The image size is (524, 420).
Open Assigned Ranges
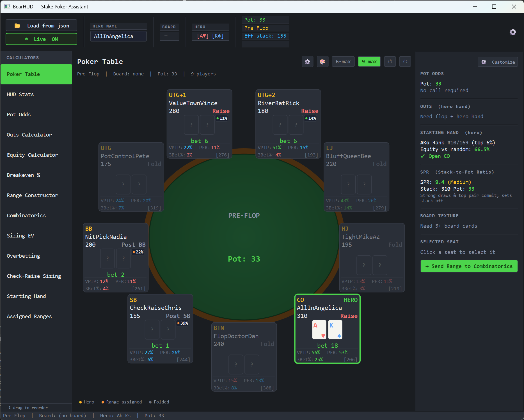tap(36, 317)
